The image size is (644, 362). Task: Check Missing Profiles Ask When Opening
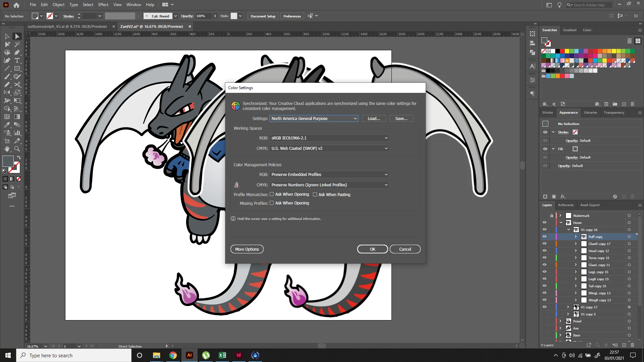pyautogui.click(x=272, y=203)
